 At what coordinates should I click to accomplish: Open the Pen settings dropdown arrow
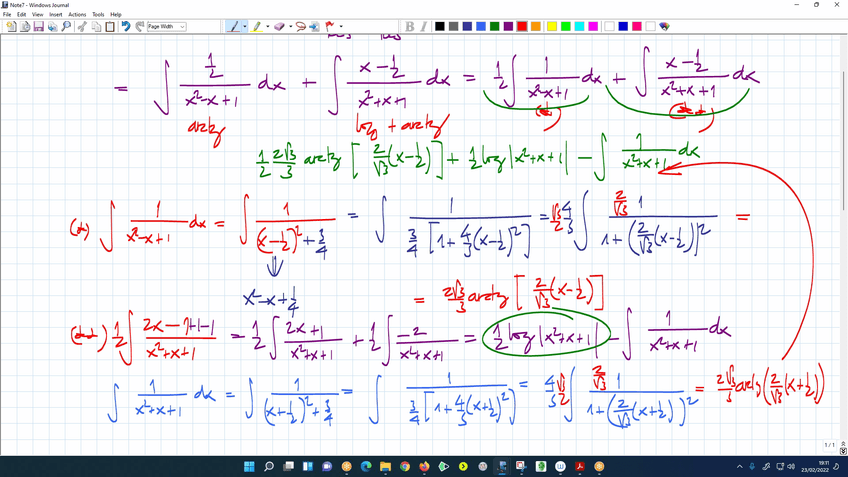point(244,26)
